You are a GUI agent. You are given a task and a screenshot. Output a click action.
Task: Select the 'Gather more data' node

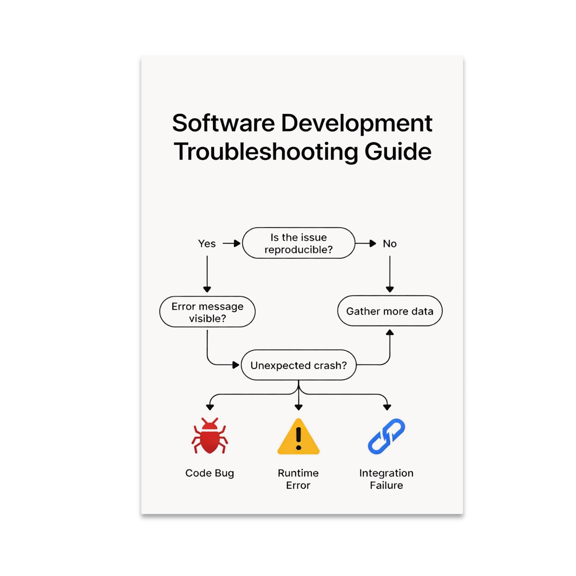click(x=390, y=311)
